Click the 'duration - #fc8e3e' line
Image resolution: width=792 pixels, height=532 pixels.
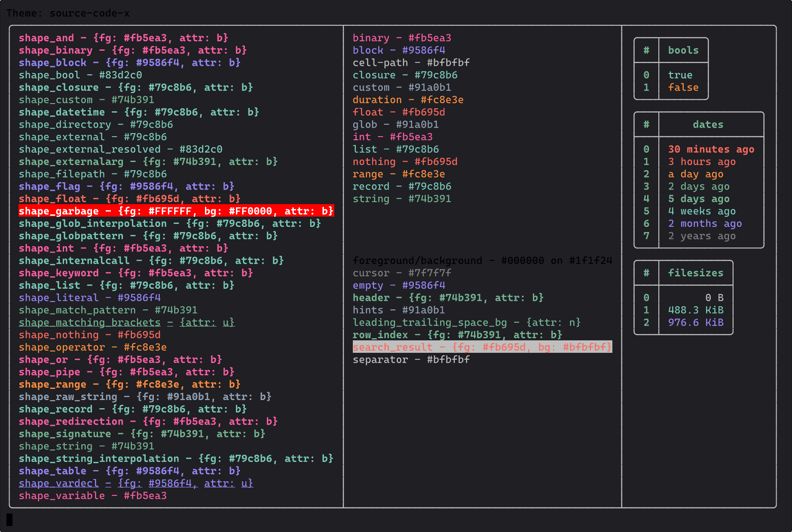coord(408,100)
